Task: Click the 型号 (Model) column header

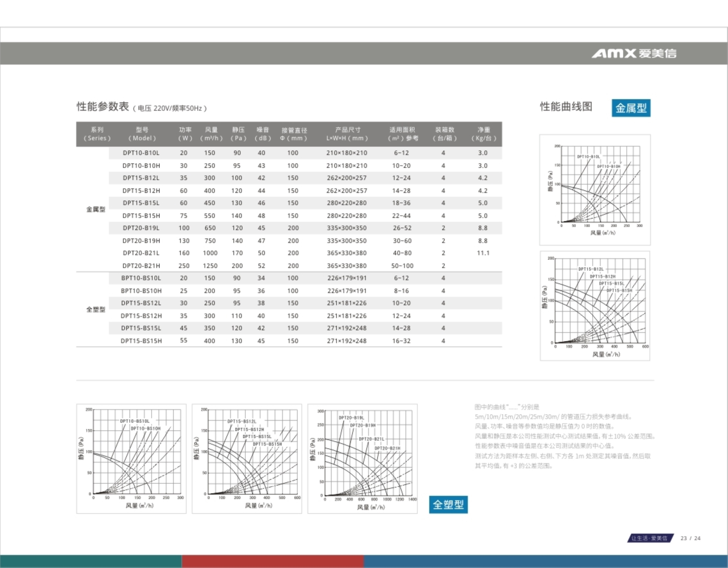Action: [142, 134]
